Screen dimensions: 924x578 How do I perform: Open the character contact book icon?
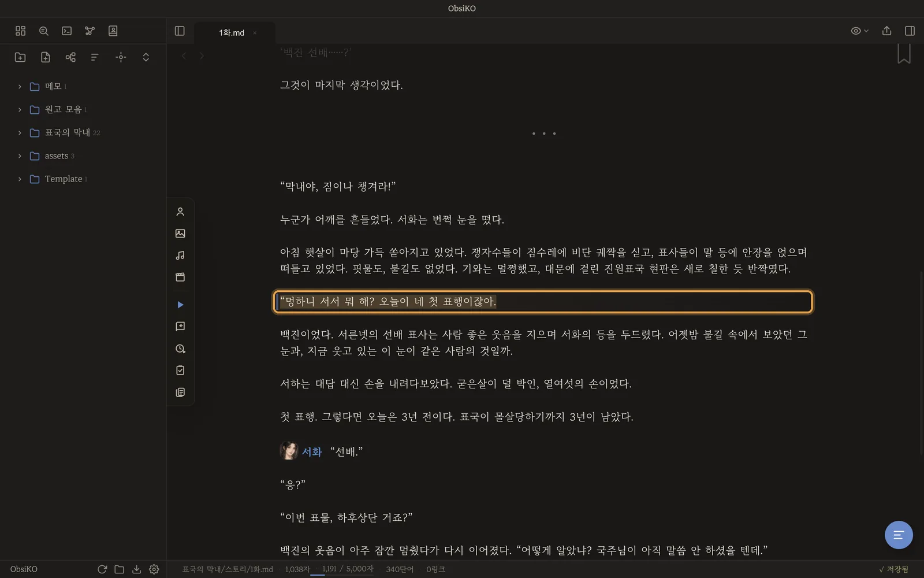(113, 31)
